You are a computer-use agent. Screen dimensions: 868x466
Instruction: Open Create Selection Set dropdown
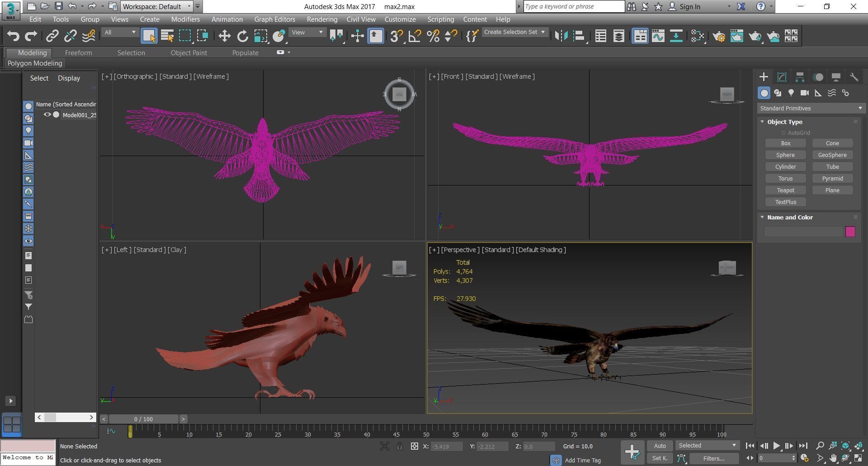click(x=514, y=32)
